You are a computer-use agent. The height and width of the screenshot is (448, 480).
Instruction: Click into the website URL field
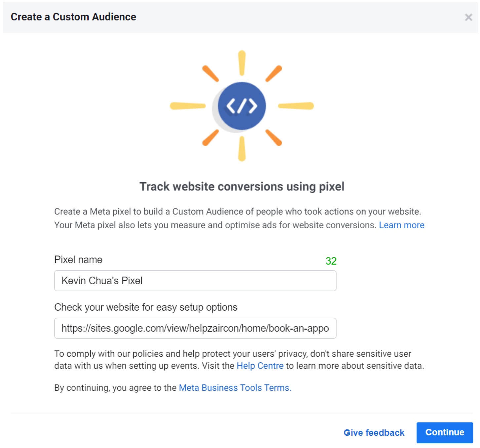(x=195, y=328)
